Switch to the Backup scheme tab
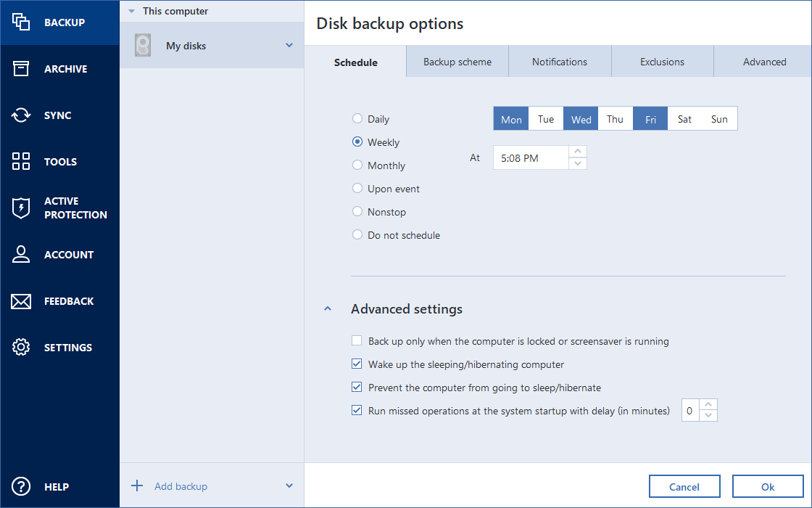Image resolution: width=812 pixels, height=508 pixels. coord(457,62)
